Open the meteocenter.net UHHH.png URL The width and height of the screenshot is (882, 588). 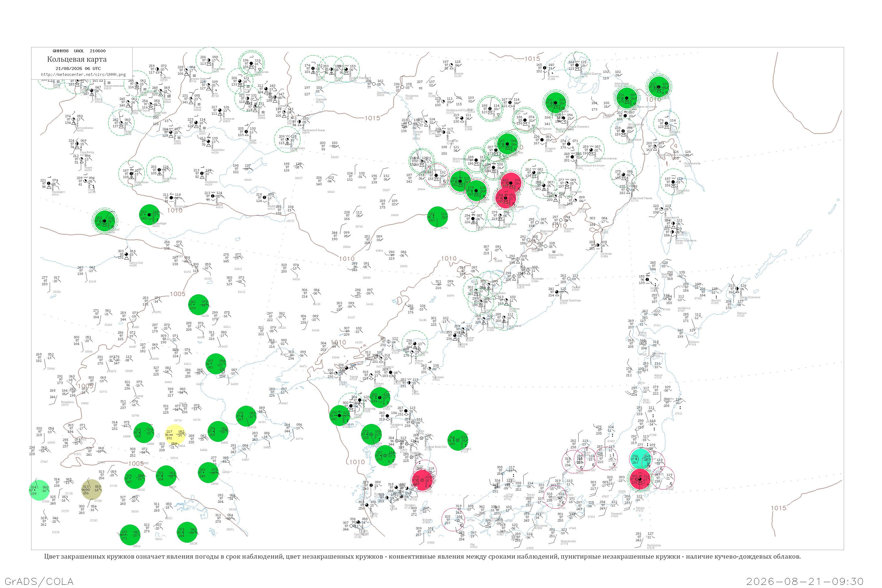[83, 75]
